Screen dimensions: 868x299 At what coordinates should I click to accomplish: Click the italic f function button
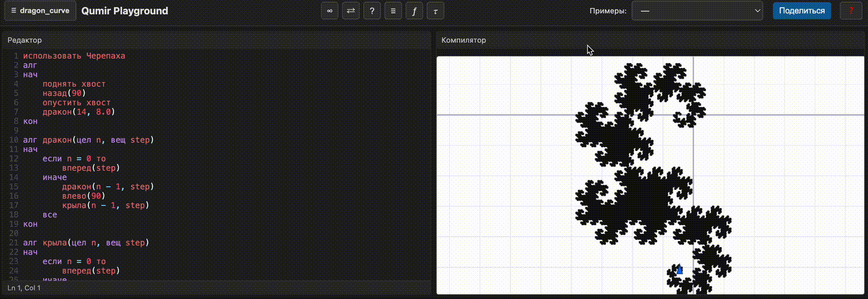pyautogui.click(x=414, y=11)
